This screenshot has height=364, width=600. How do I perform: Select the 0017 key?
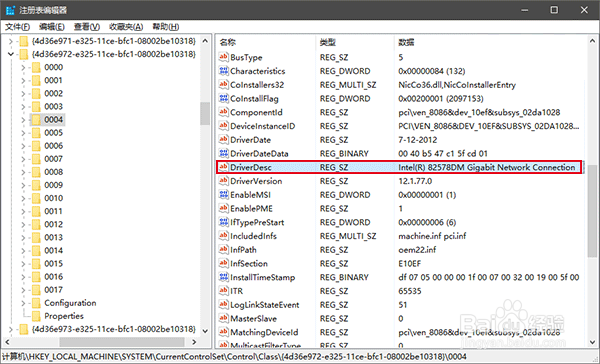[53, 290]
